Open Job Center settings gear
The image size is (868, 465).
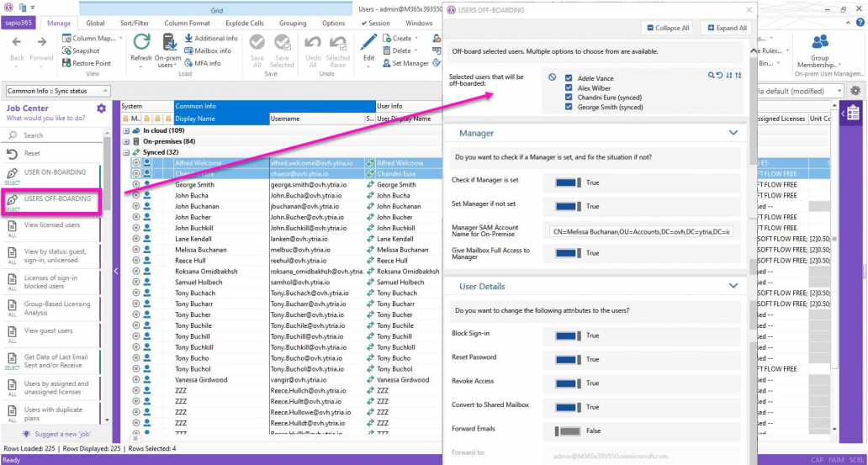coord(101,108)
